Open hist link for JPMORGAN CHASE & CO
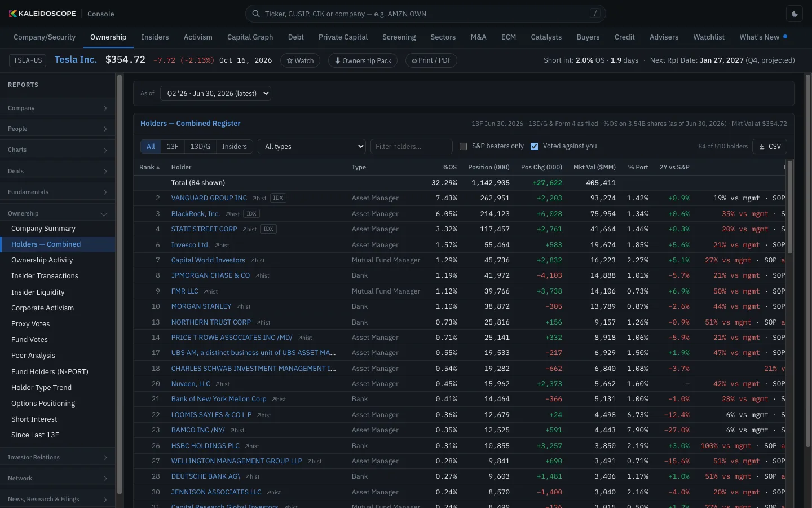The height and width of the screenshot is (508, 812). [262, 276]
